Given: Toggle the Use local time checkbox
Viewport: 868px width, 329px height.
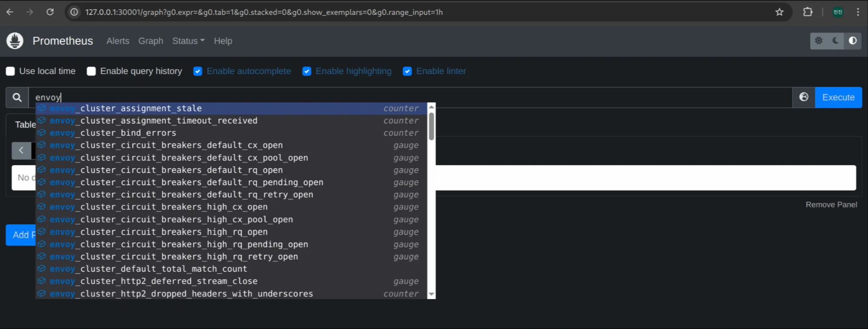Looking at the screenshot, I should pos(10,71).
